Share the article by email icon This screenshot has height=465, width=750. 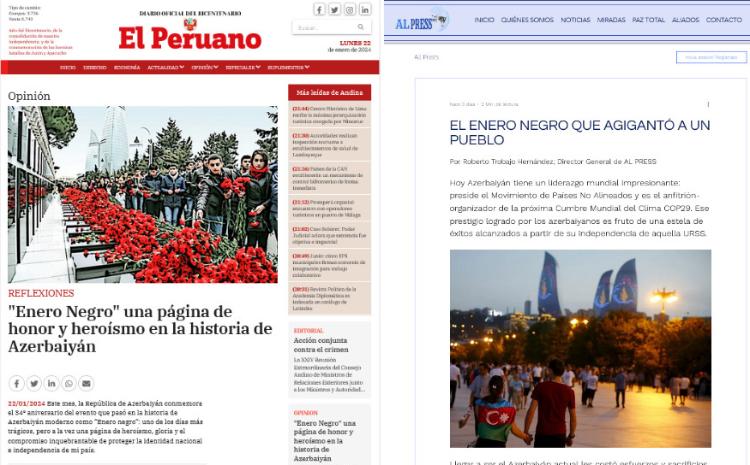click(x=86, y=383)
